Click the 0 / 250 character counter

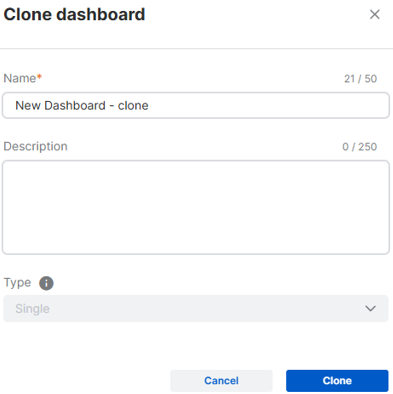[x=359, y=147]
